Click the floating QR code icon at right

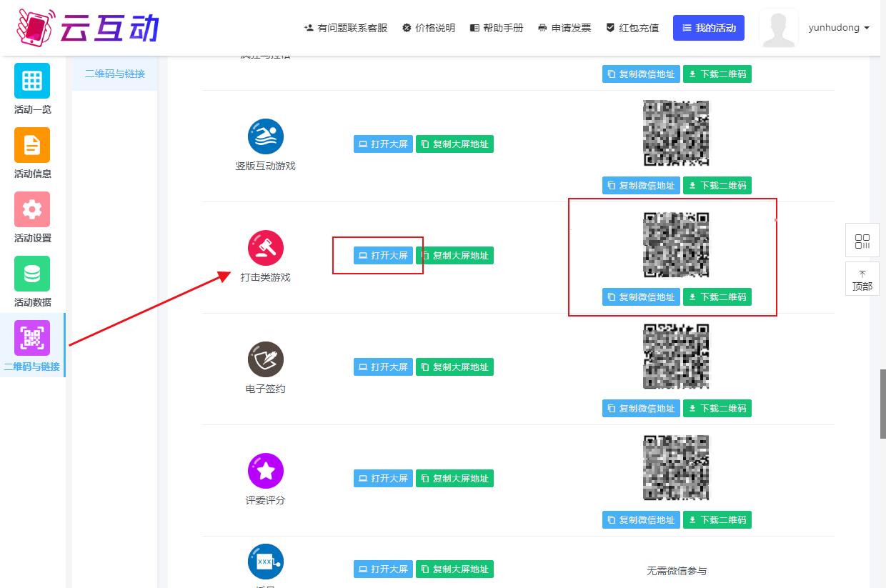point(862,241)
